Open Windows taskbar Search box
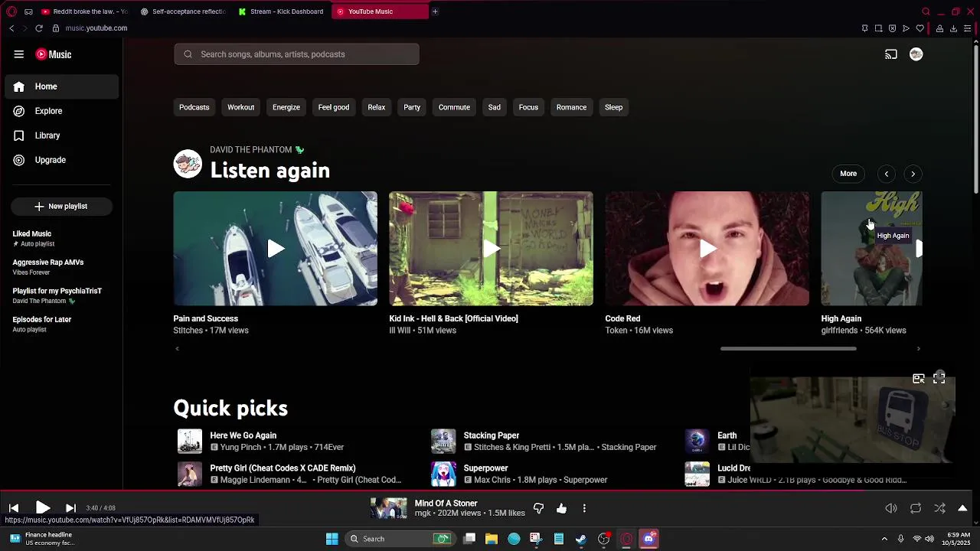 [400, 539]
